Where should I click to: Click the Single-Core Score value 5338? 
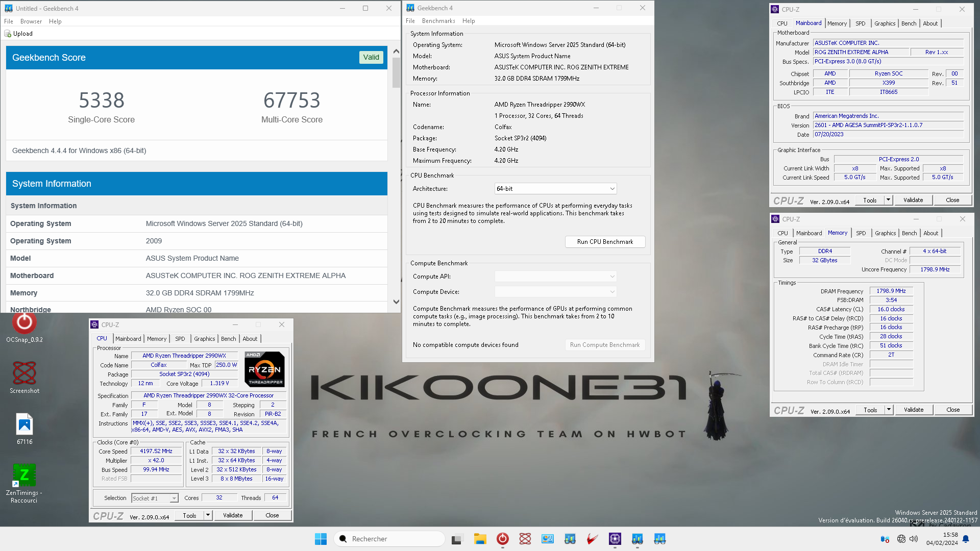coord(101,100)
